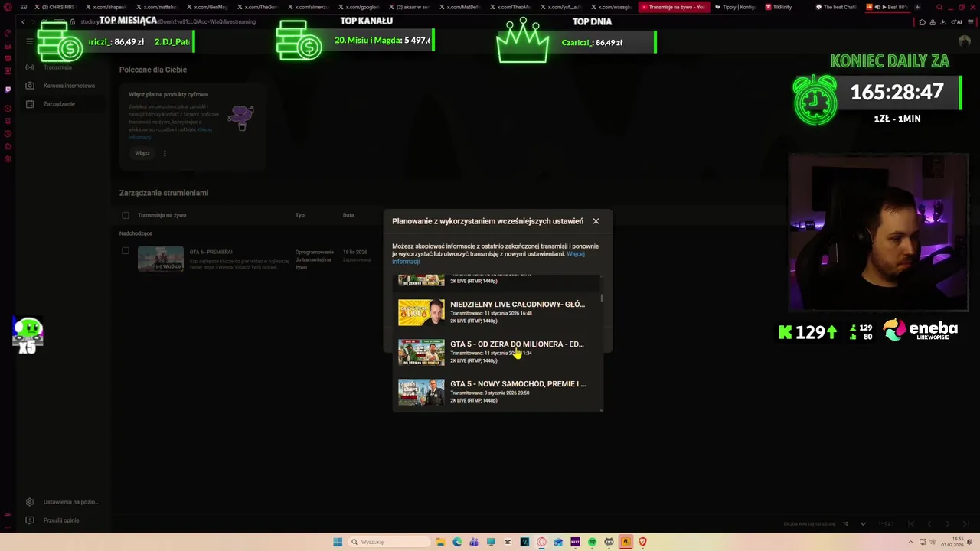Image resolution: width=980 pixels, height=551 pixels.
Task: Open CapCut from the taskbar
Action: (x=508, y=542)
